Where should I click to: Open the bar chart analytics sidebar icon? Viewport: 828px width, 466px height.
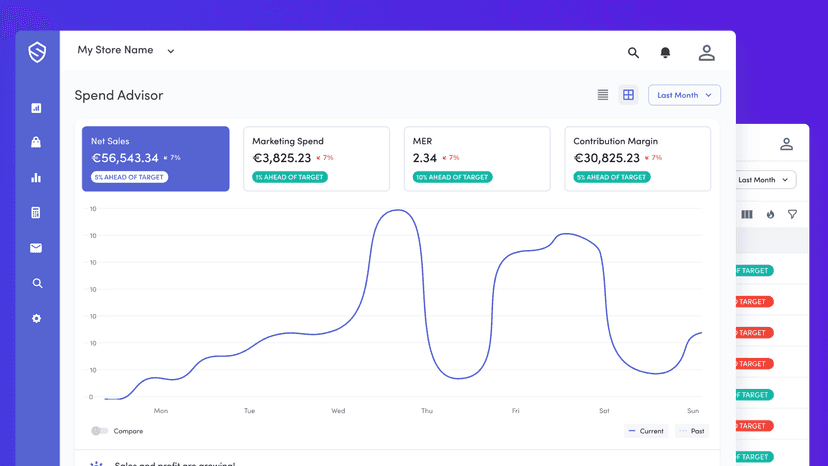click(x=36, y=178)
